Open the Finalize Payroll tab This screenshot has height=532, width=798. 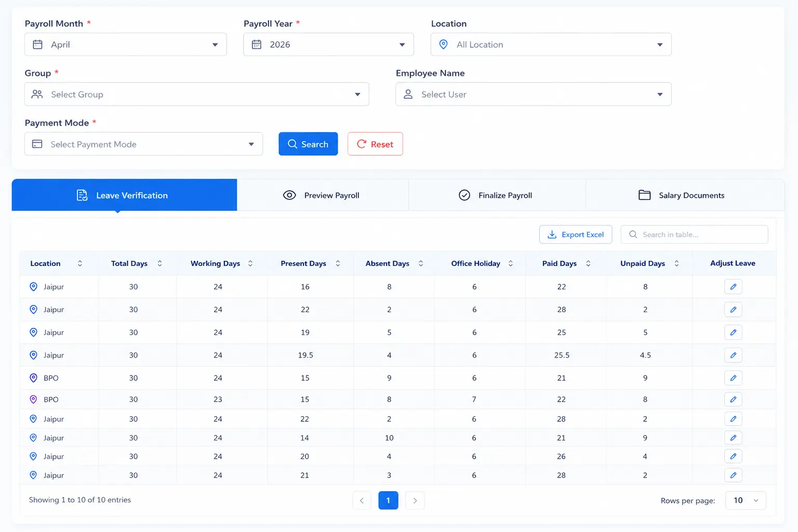497,195
